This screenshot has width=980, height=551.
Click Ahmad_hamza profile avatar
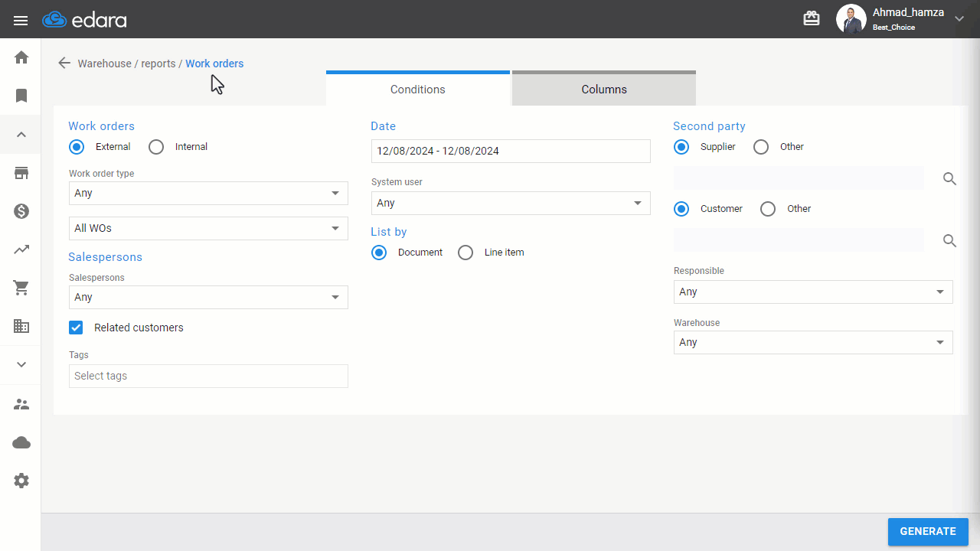pos(851,19)
